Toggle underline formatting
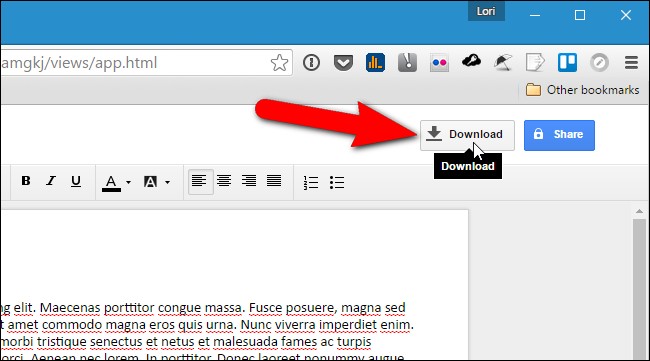This screenshot has width=650, height=361. [x=76, y=181]
